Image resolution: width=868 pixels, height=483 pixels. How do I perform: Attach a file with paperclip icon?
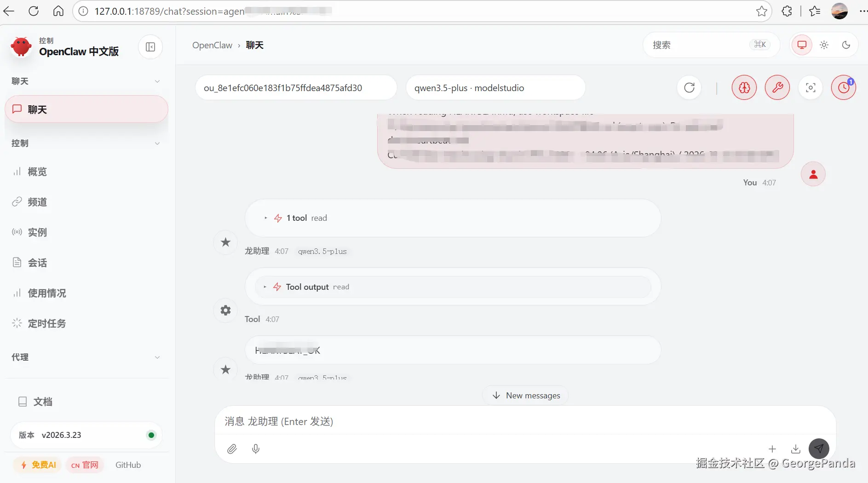(x=232, y=449)
